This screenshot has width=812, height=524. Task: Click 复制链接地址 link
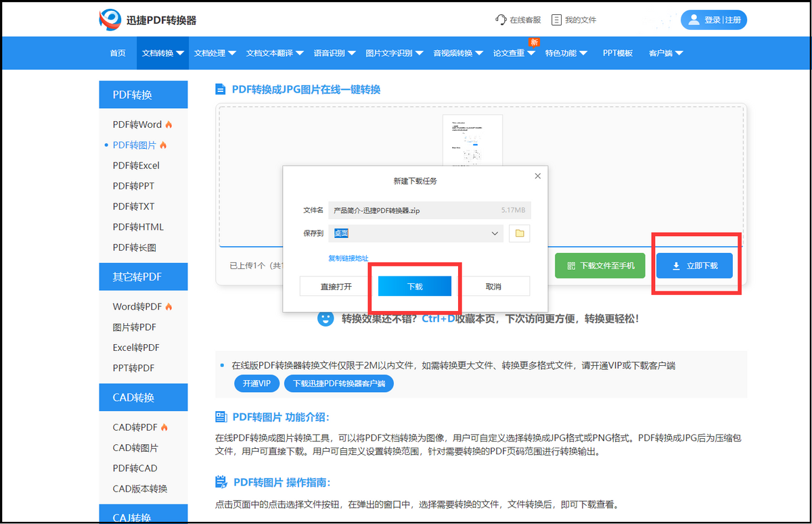[x=348, y=258]
